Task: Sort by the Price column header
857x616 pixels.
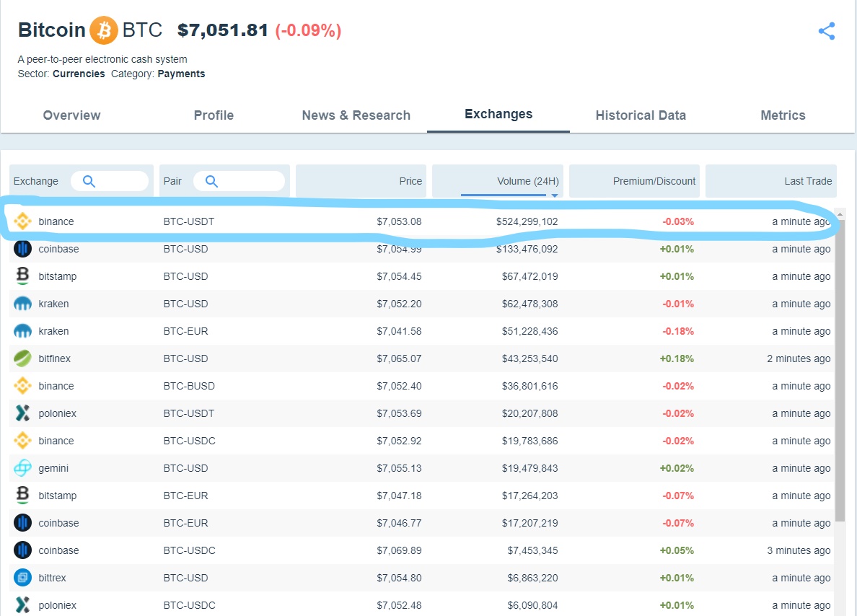Action: (361, 181)
